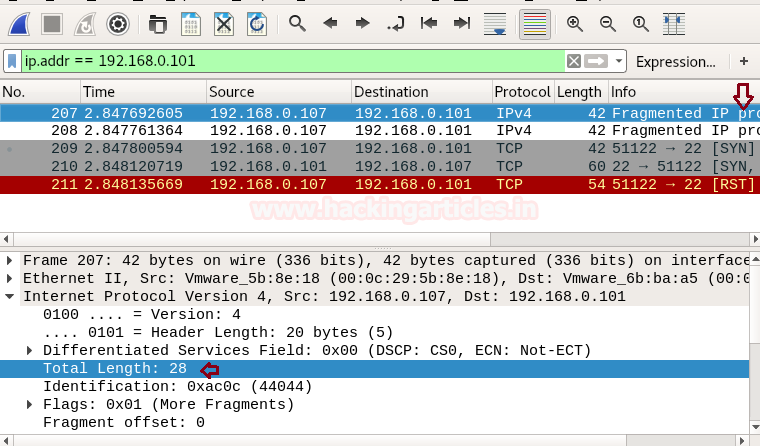Screen dimensions: 760x446
Task: Zoom in main window text
Action: 575,23
